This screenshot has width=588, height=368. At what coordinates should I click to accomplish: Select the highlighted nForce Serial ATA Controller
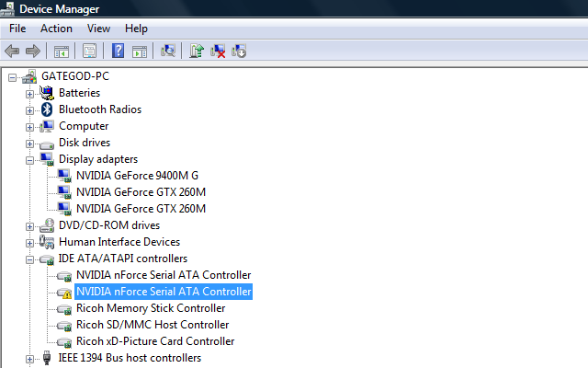click(x=164, y=292)
